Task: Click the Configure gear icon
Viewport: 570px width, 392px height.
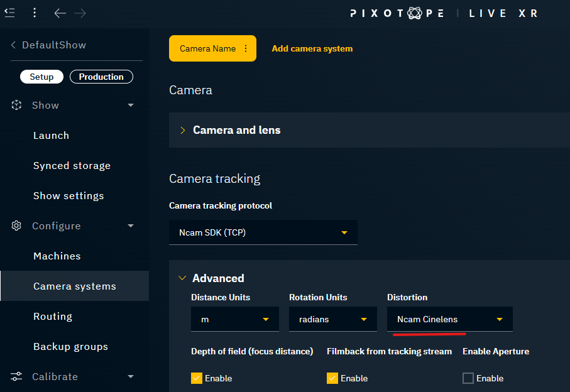Action: coord(17,226)
